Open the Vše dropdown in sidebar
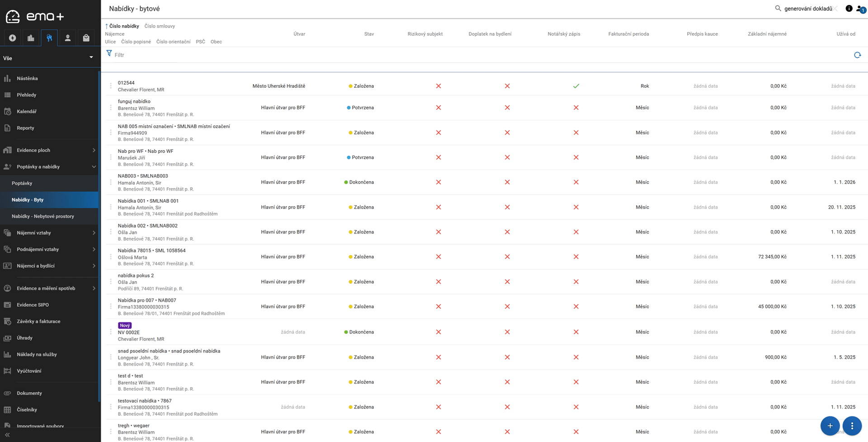 click(x=49, y=58)
